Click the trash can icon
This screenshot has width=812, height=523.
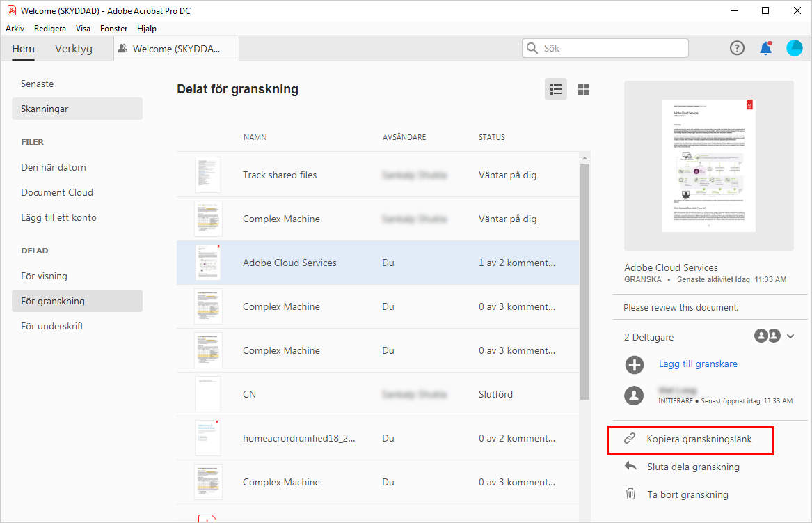point(631,494)
